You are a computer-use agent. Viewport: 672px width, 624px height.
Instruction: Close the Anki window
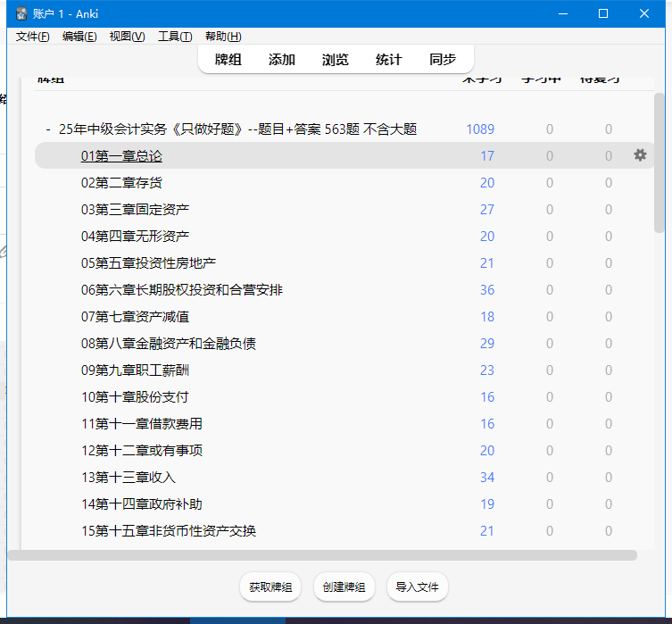click(x=643, y=13)
